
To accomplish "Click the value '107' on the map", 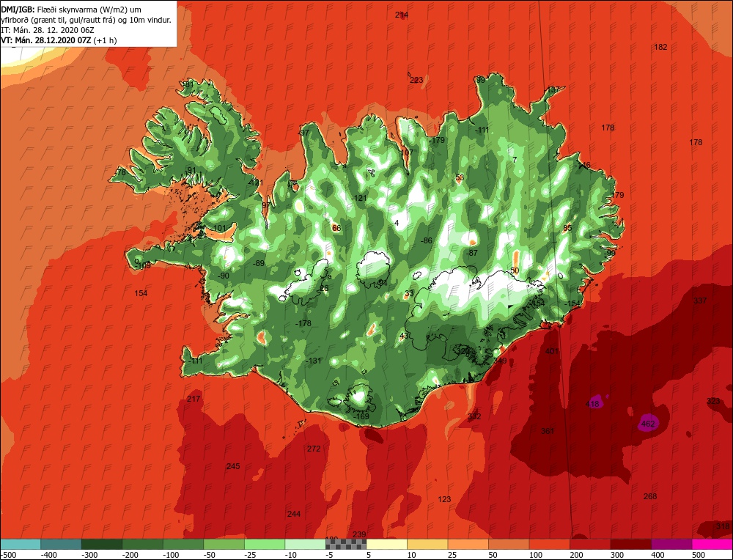I will click(407, 152).
